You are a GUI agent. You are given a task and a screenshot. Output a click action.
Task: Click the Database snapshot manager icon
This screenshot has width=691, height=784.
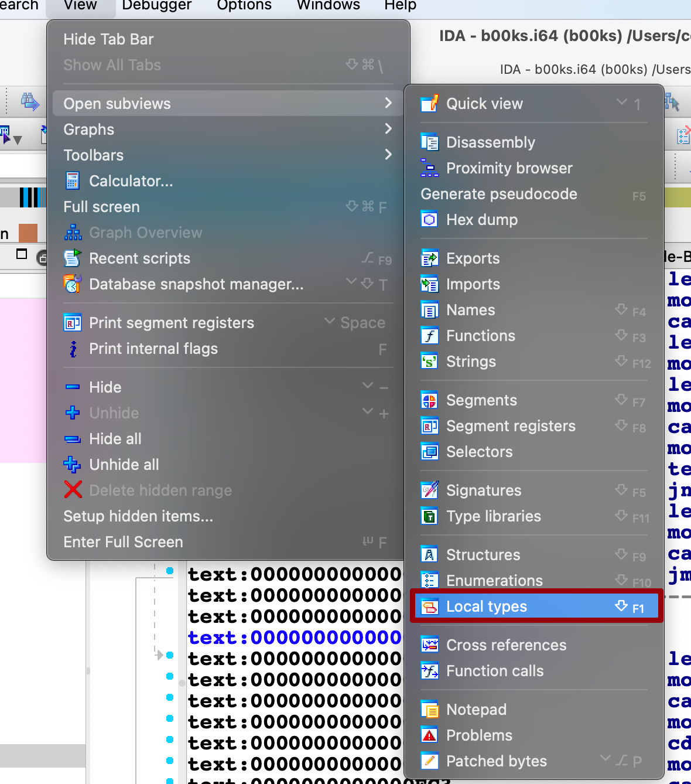click(x=72, y=284)
